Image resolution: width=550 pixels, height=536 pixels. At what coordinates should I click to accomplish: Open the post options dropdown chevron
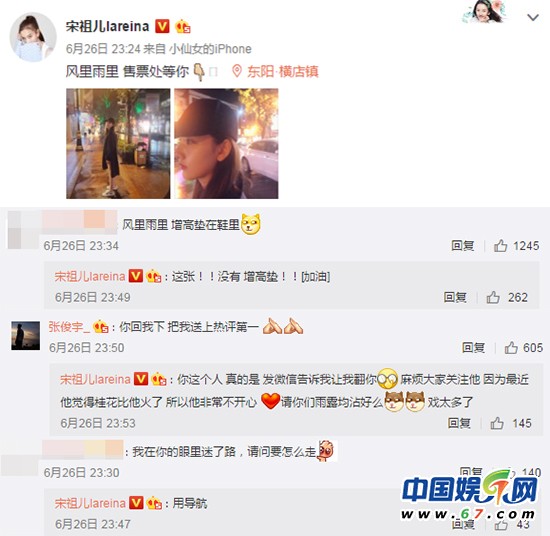pyautogui.click(x=533, y=17)
